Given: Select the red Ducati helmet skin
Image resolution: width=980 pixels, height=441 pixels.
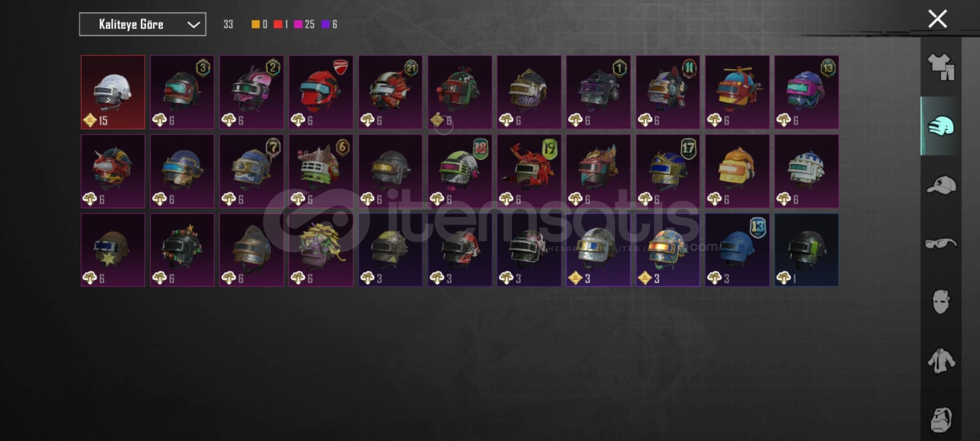Looking at the screenshot, I should (x=321, y=92).
